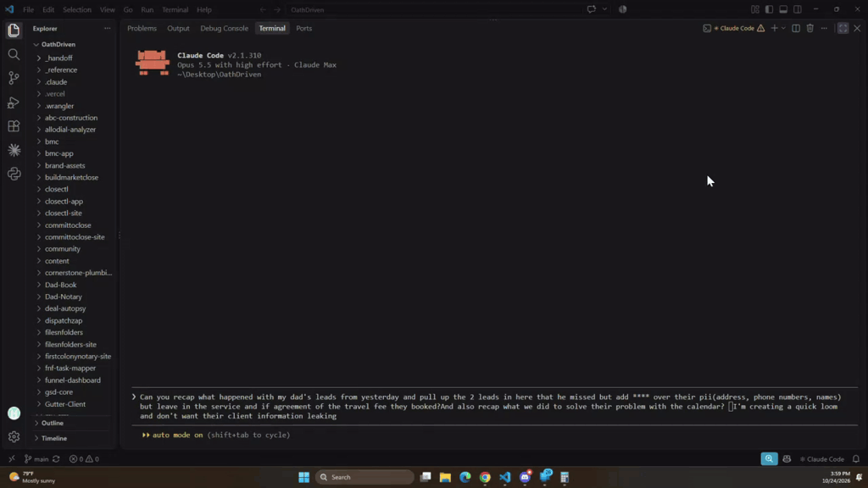Open the Terminal menu in menu bar
The image size is (868, 488).
(175, 9)
